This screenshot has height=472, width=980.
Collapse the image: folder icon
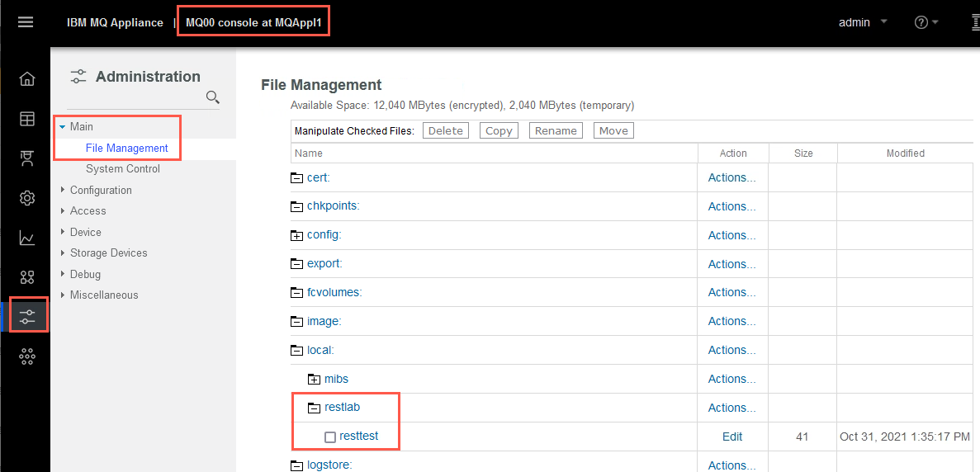pos(297,322)
